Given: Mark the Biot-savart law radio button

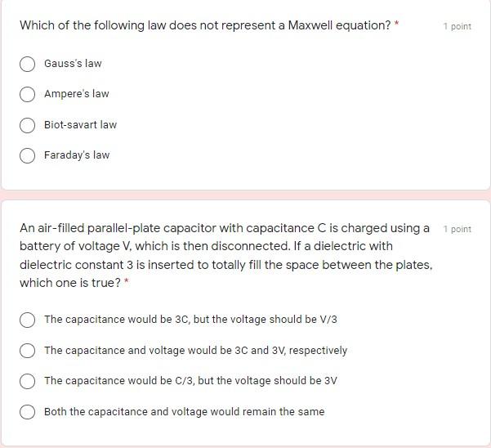Looking at the screenshot, I should (x=28, y=125).
